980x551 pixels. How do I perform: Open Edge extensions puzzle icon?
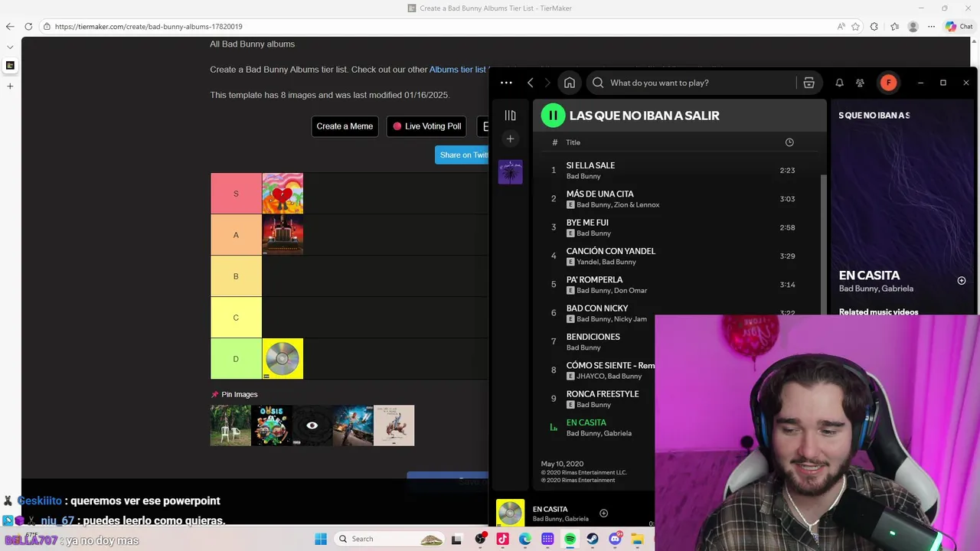[x=874, y=26]
